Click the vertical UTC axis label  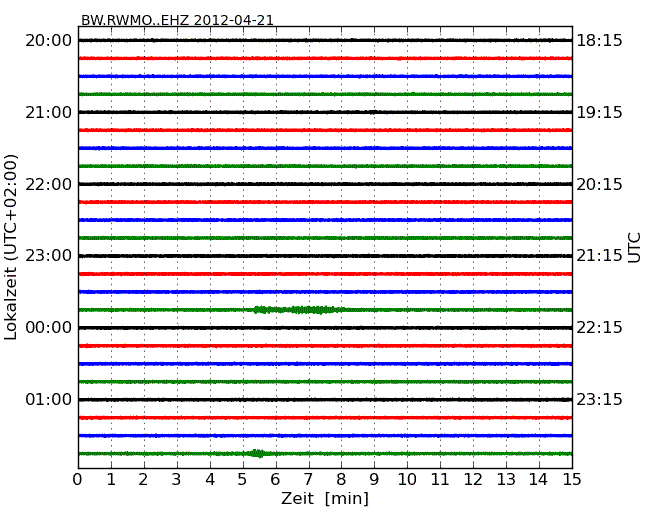point(634,248)
